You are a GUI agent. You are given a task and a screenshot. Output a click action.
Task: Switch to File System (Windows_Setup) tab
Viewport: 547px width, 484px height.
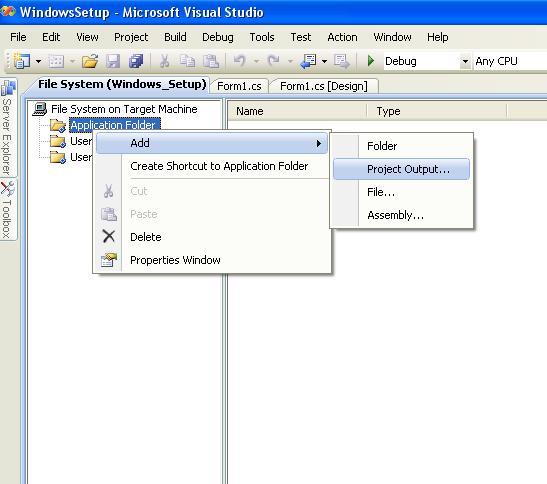click(122, 84)
